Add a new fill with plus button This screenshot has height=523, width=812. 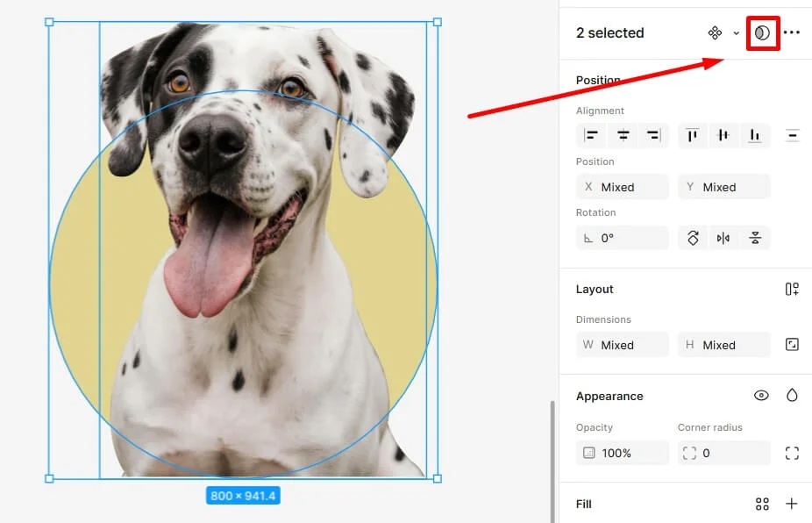click(x=792, y=504)
